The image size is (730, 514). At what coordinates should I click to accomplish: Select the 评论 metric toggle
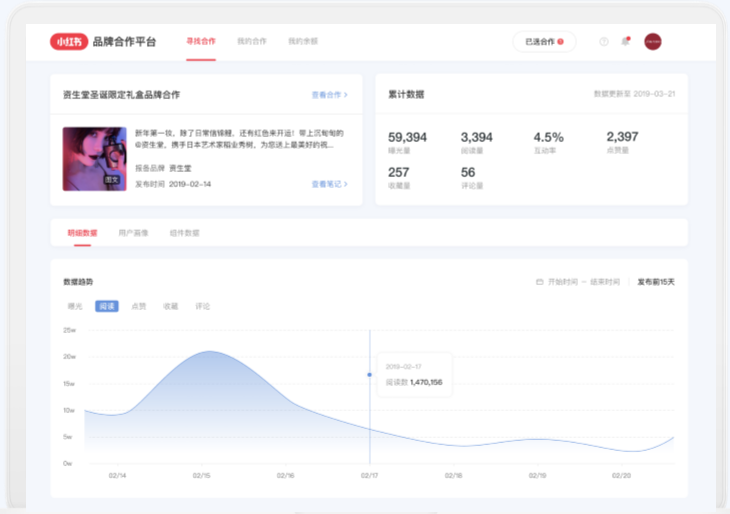click(203, 306)
